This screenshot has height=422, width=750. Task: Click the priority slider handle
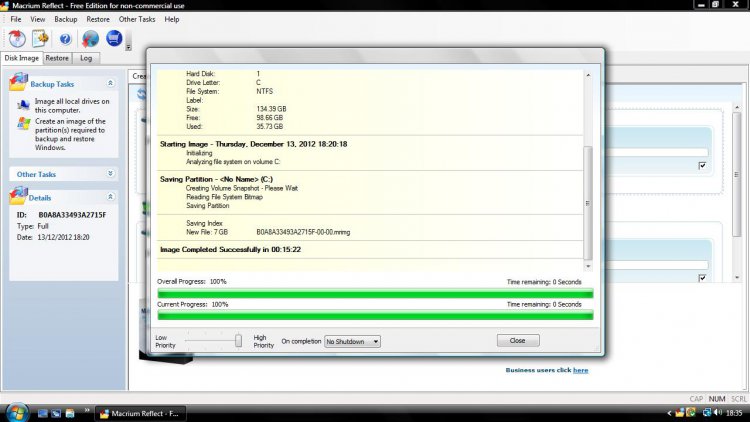pyautogui.click(x=238, y=341)
